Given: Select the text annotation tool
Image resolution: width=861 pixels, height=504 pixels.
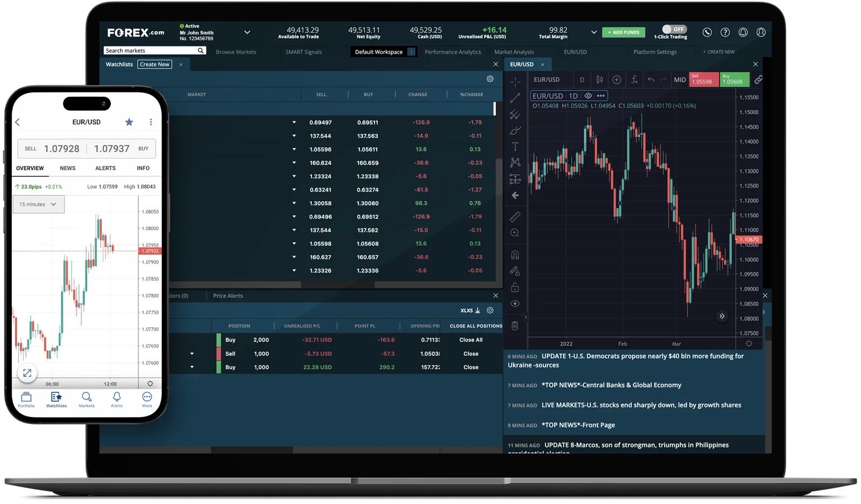Looking at the screenshot, I should pos(515,146).
